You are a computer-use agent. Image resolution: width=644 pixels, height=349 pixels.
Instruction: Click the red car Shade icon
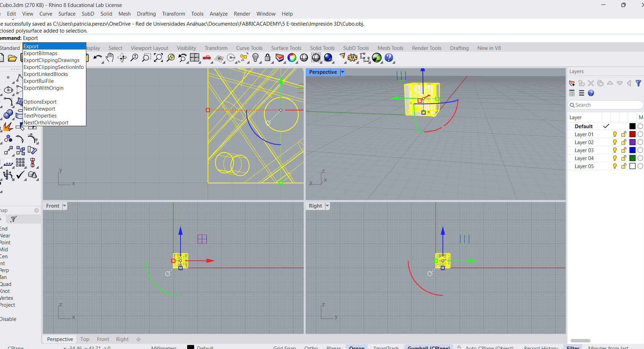coord(207,58)
